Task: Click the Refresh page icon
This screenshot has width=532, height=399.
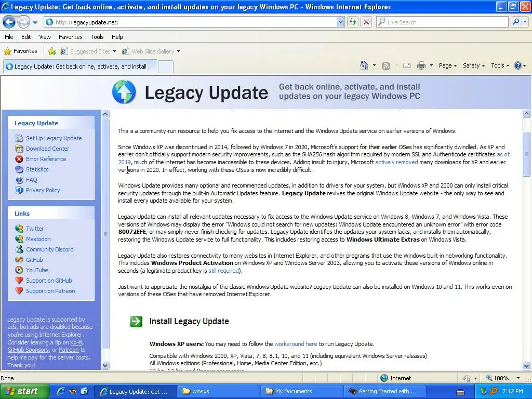Action: click(353, 22)
